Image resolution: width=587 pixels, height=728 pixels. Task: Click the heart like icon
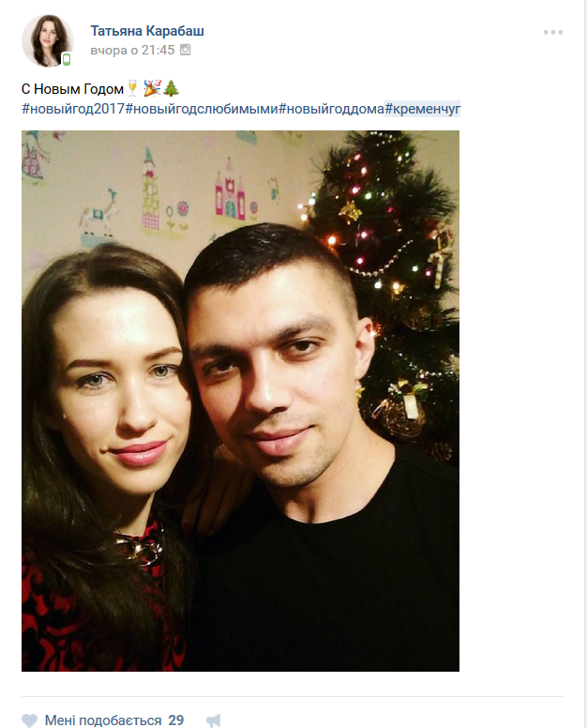pos(29,720)
